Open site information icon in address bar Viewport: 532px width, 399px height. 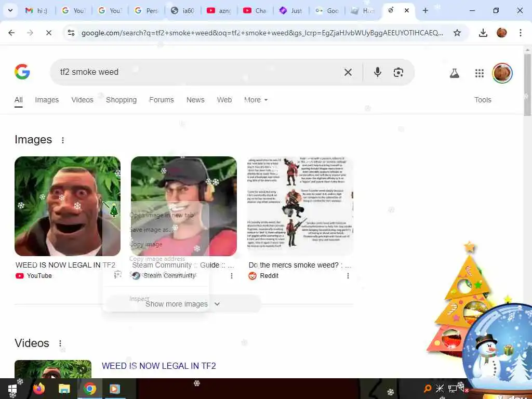(x=71, y=33)
